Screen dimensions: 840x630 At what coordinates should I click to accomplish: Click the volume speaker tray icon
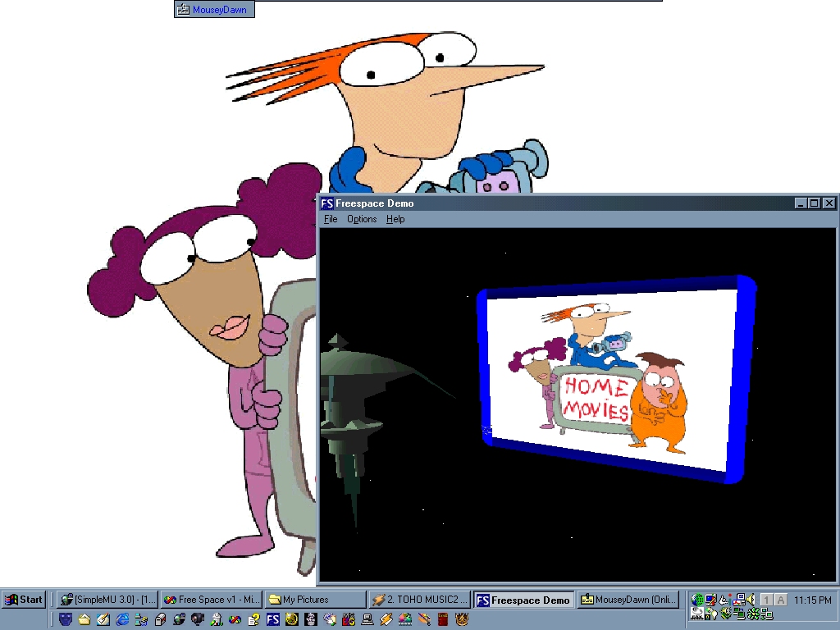751,600
